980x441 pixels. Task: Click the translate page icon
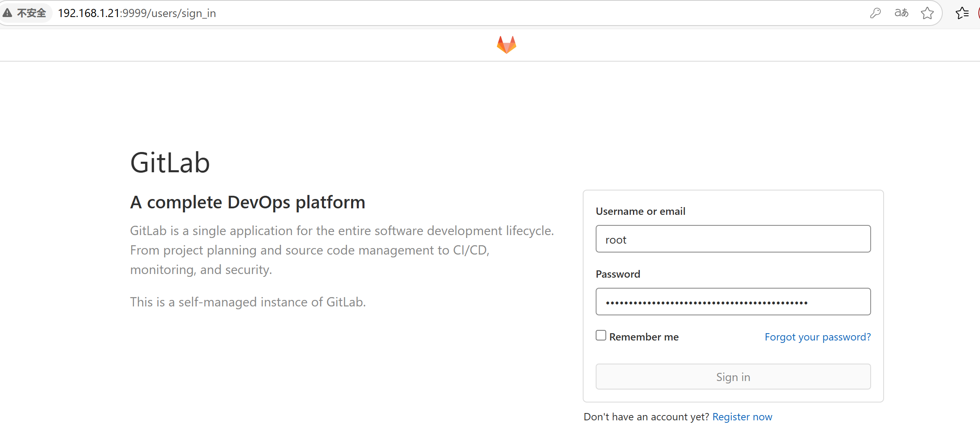(901, 13)
